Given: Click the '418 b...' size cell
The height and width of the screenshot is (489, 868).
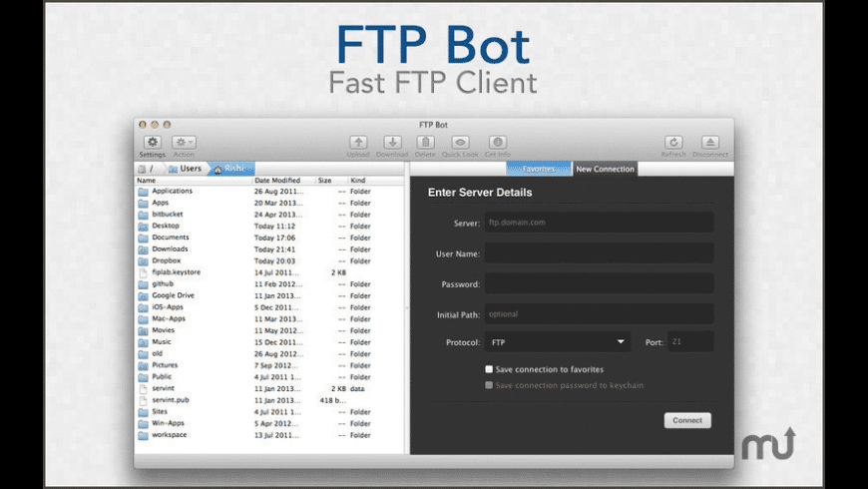Looking at the screenshot, I should 332,400.
